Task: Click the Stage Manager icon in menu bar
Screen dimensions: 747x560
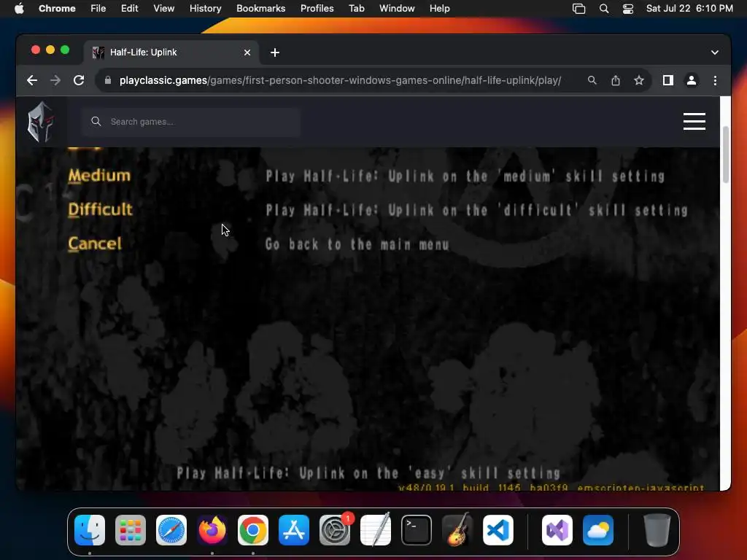Action: (578, 9)
